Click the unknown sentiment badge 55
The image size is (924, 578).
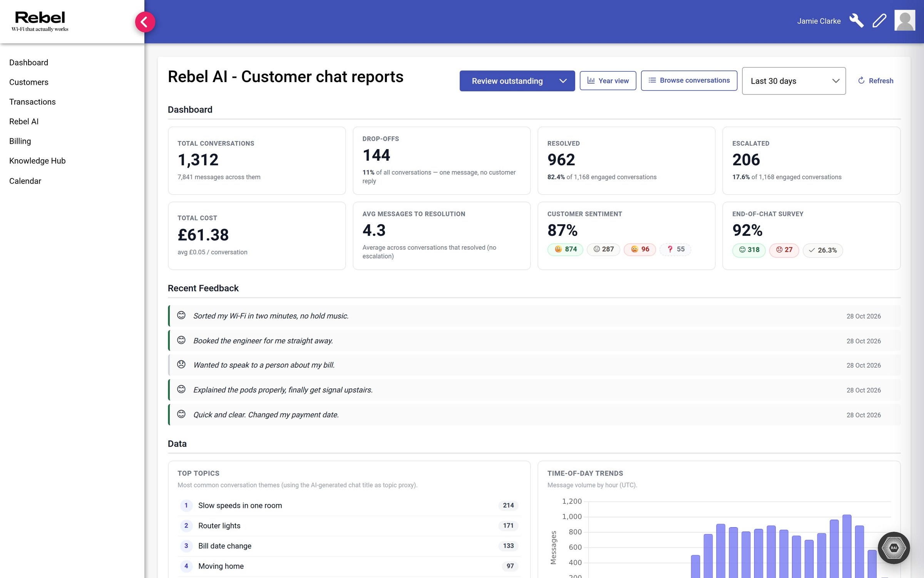(676, 249)
